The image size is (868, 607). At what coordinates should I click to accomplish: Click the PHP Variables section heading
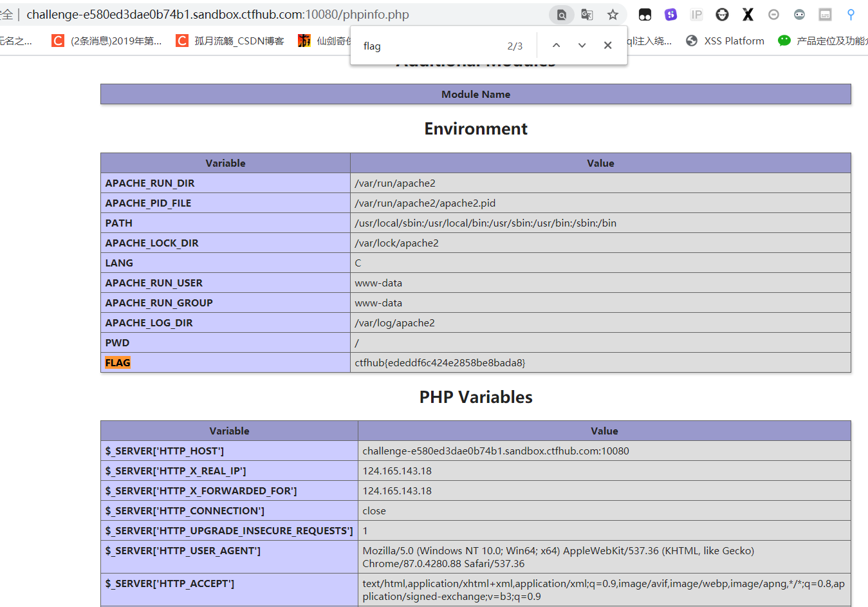click(x=476, y=397)
